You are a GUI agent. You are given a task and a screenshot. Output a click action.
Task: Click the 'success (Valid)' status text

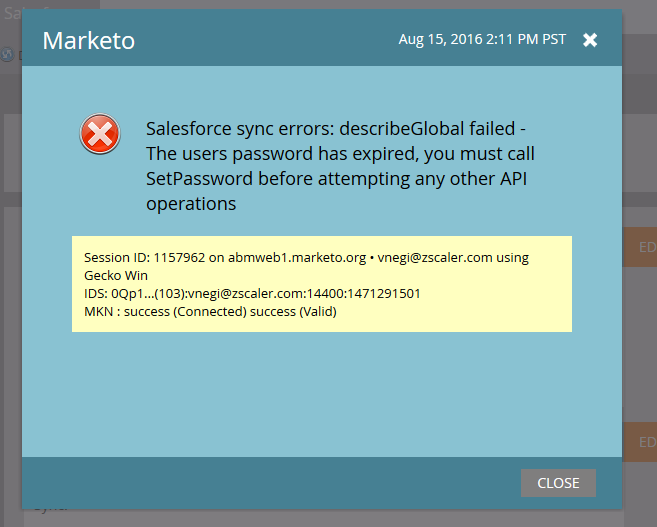(297, 311)
